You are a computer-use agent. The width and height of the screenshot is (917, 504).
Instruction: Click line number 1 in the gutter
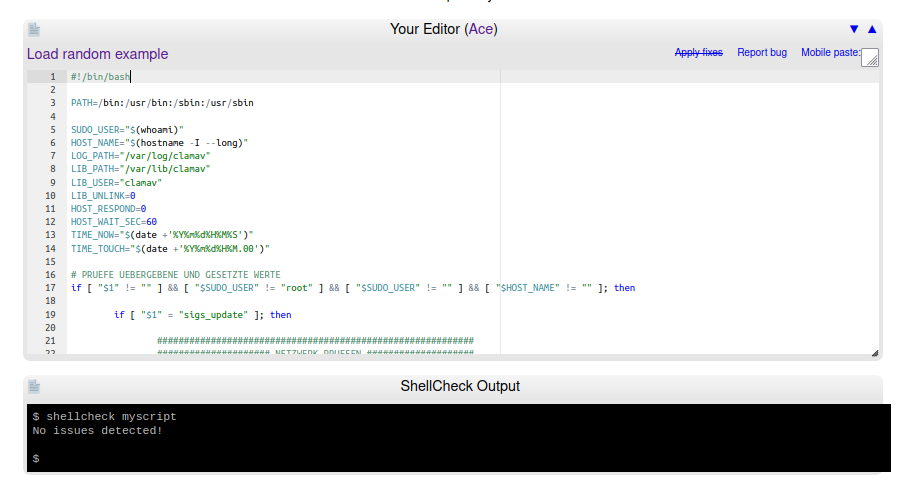pos(53,77)
